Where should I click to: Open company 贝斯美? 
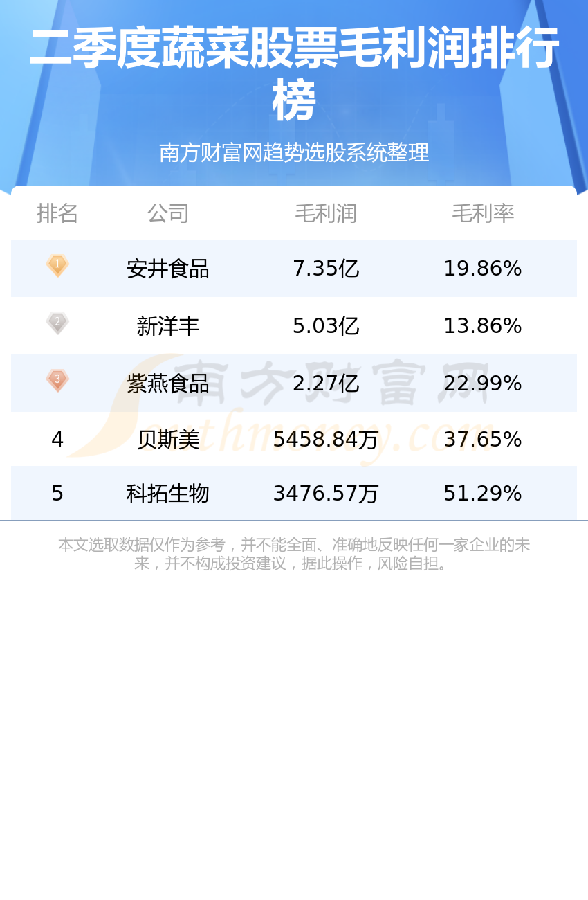pos(168,440)
